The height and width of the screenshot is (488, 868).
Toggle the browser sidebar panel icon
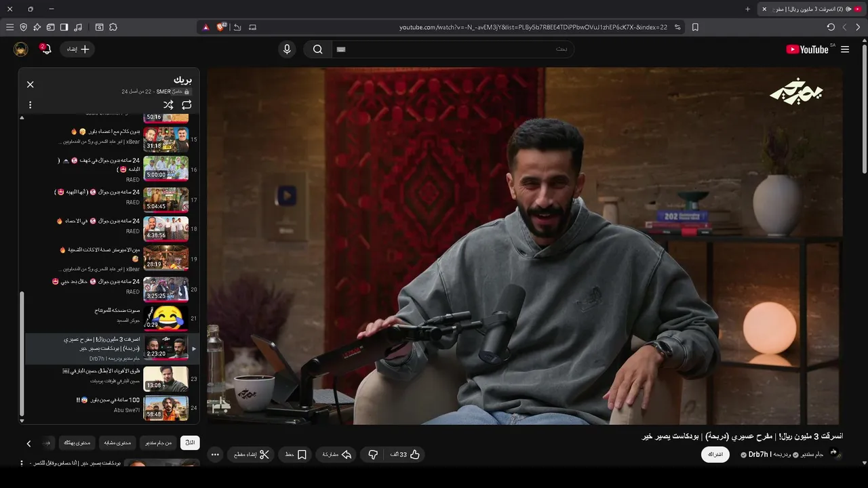(x=64, y=27)
